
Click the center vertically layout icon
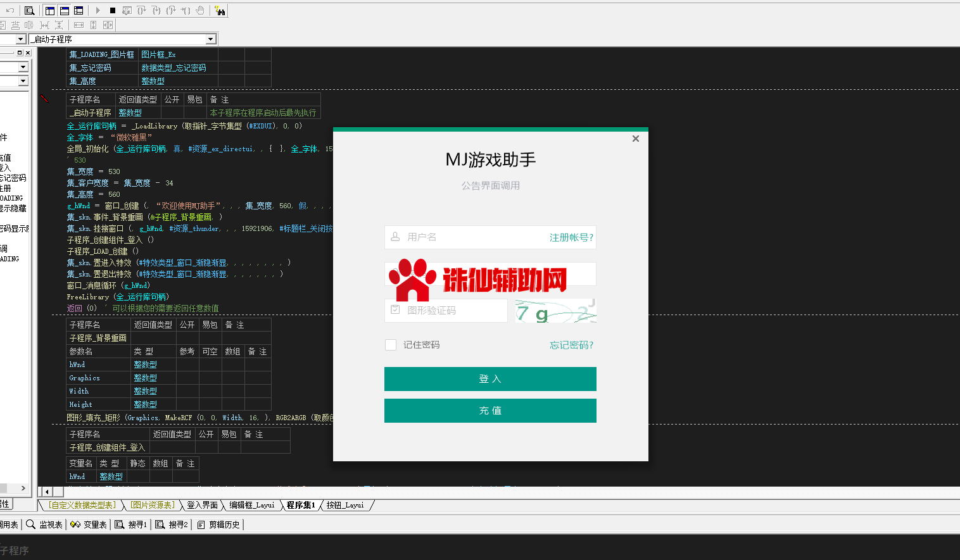[x=29, y=25]
